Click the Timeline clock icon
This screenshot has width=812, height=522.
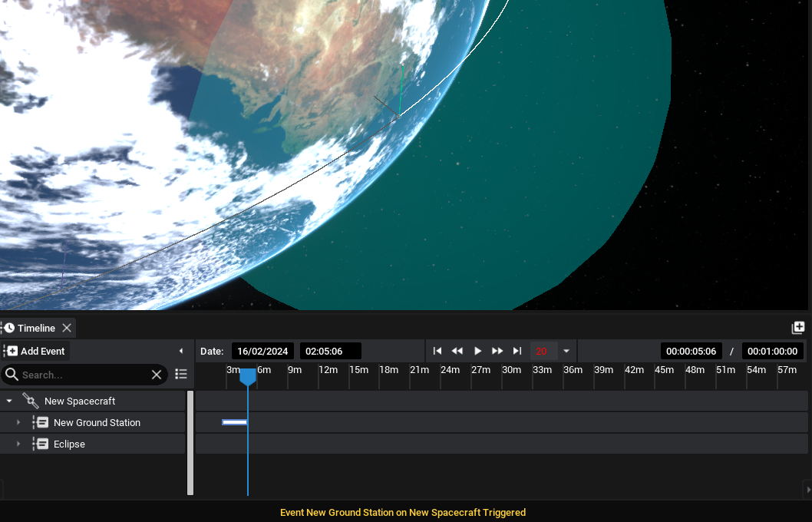[x=9, y=328]
